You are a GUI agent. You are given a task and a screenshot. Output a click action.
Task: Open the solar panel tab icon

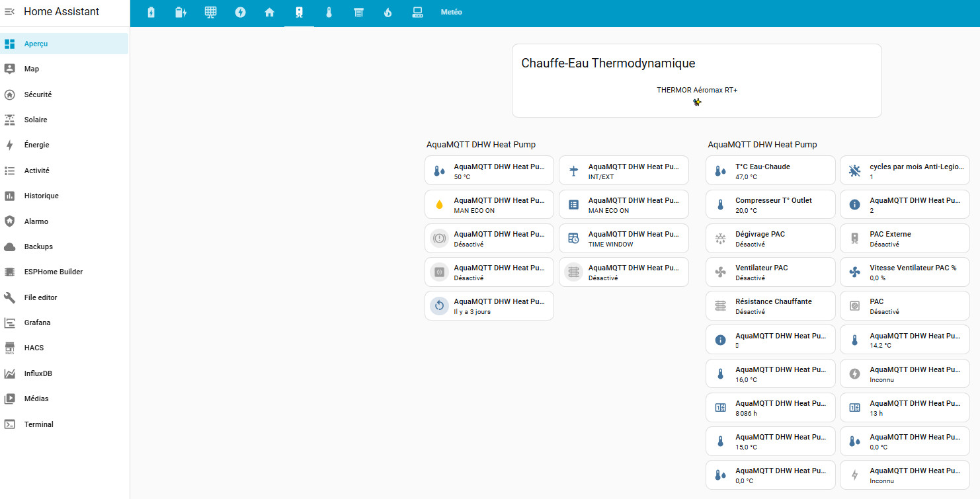coord(210,13)
